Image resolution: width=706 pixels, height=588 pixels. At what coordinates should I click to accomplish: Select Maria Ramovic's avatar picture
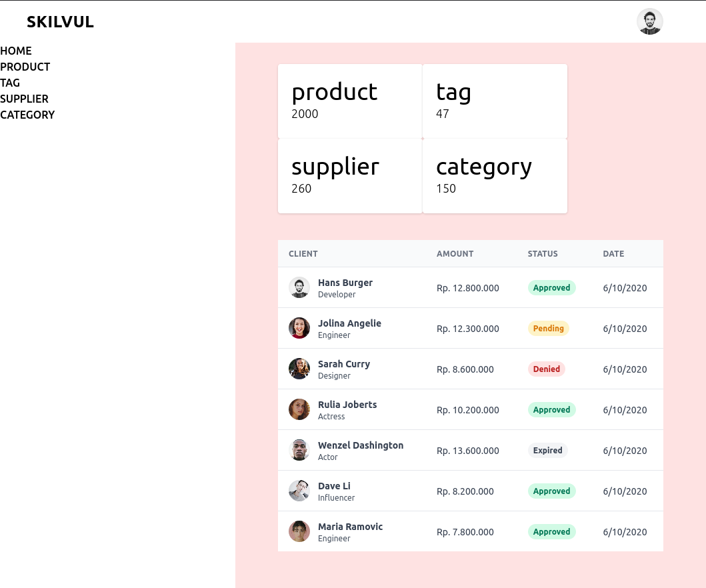[299, 531]
